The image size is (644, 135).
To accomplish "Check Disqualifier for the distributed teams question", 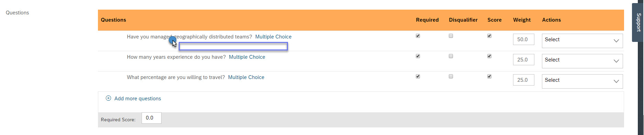I will [x=451, y=36].
